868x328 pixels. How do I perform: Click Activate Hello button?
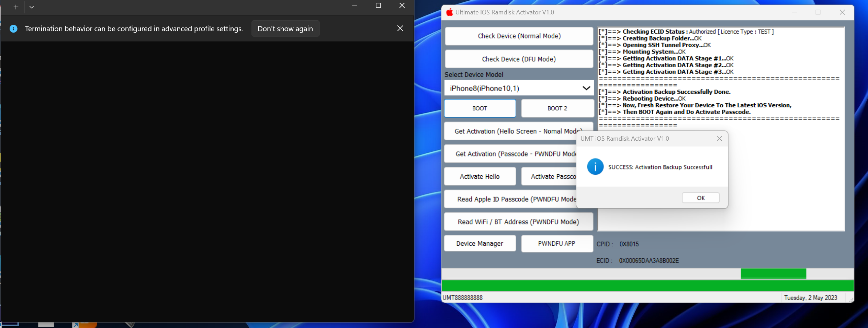[x=480, y=176]
